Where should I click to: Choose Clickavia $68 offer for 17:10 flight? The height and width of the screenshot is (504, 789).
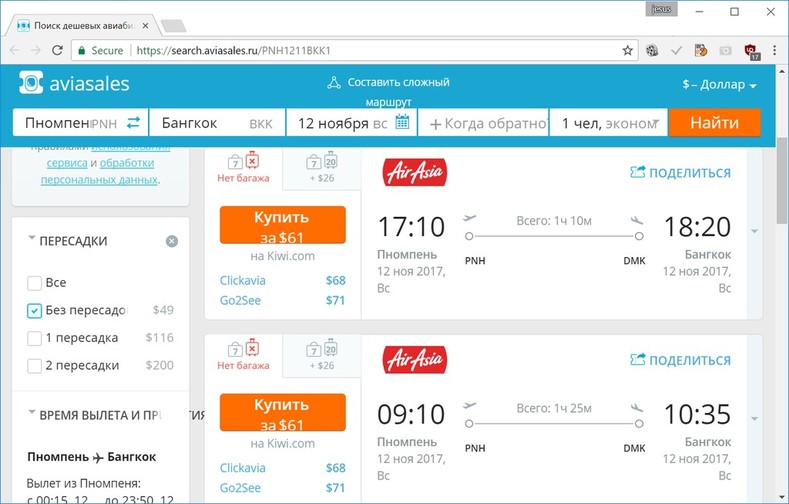point(283,281)
